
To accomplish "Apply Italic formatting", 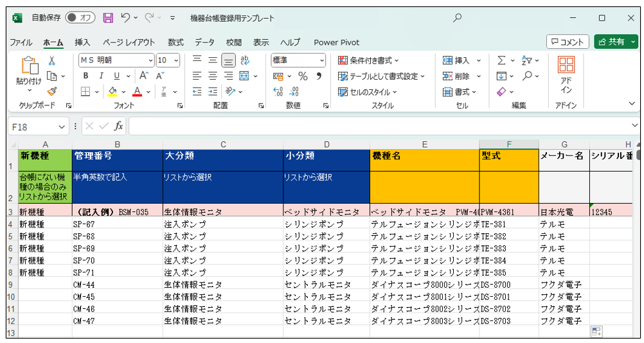I will tap(101, 76).
